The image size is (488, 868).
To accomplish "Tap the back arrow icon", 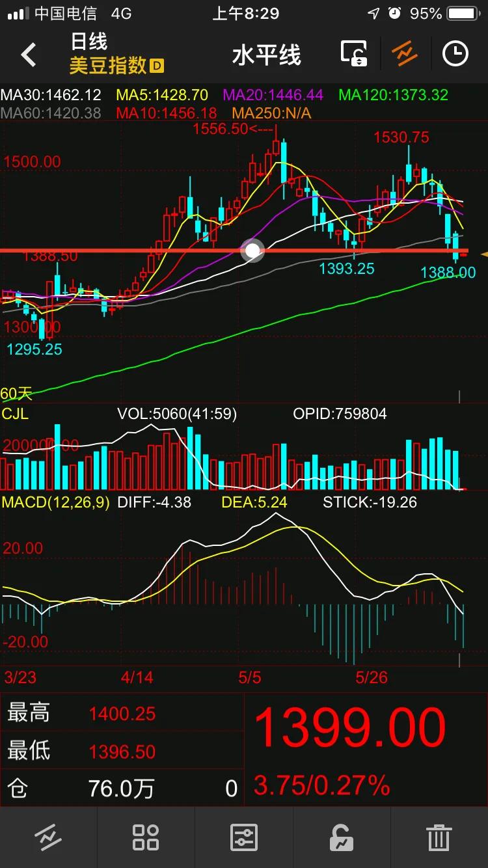I will click(29, 55).
